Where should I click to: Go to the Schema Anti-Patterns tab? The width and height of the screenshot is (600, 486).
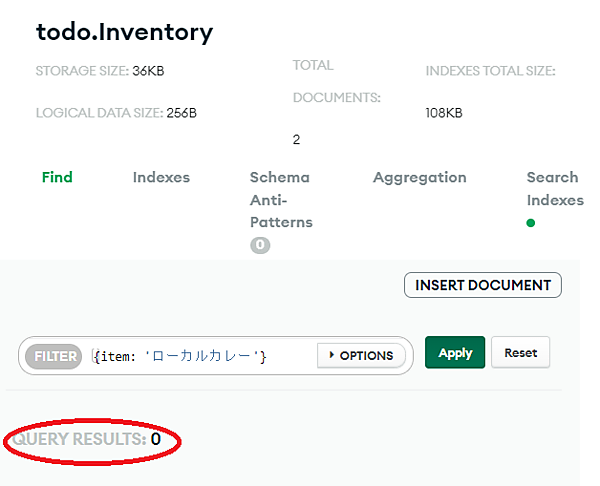coord(280,199)
